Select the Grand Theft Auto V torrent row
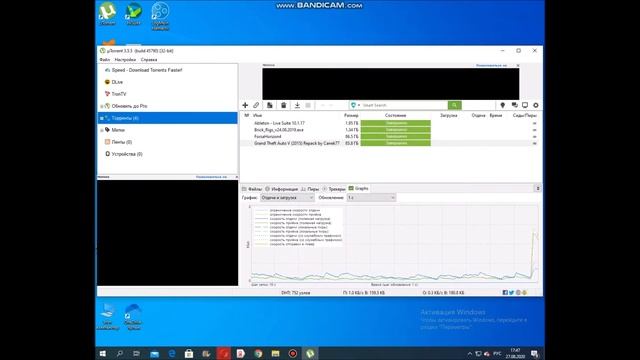 click(391, 143)
